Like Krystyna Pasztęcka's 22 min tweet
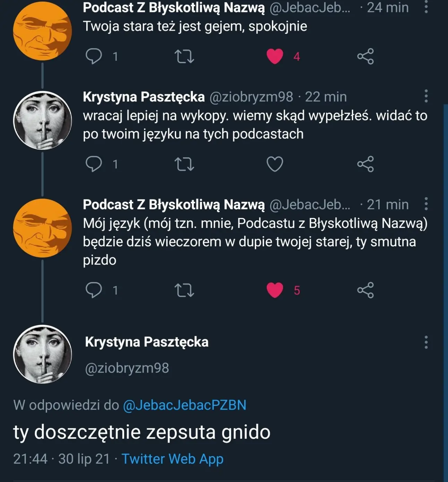448x482 pixels. pos(275,164)
